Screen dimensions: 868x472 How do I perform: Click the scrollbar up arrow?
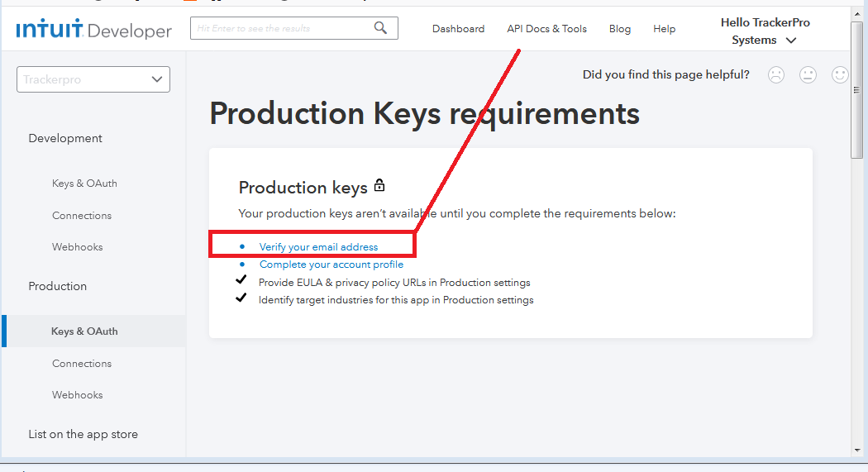coord(856,13)
